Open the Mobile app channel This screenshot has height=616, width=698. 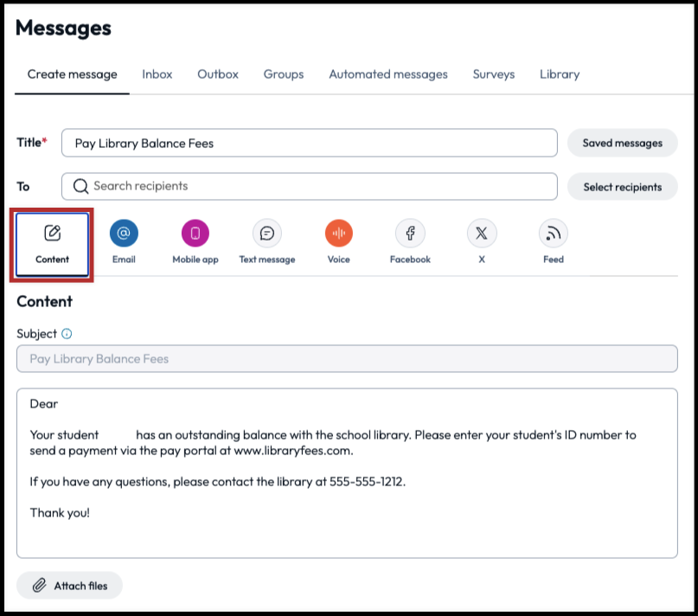click(x=195, y=232)
